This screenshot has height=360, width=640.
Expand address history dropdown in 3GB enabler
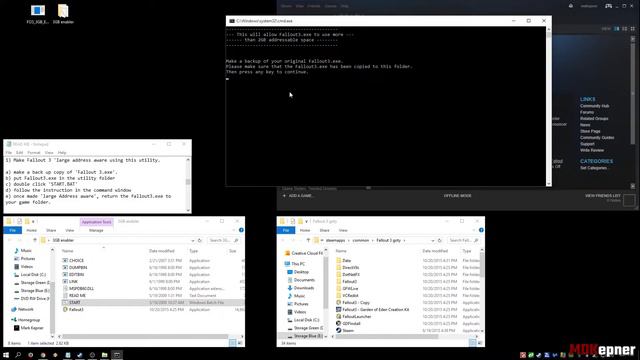[x=193, y=240]
